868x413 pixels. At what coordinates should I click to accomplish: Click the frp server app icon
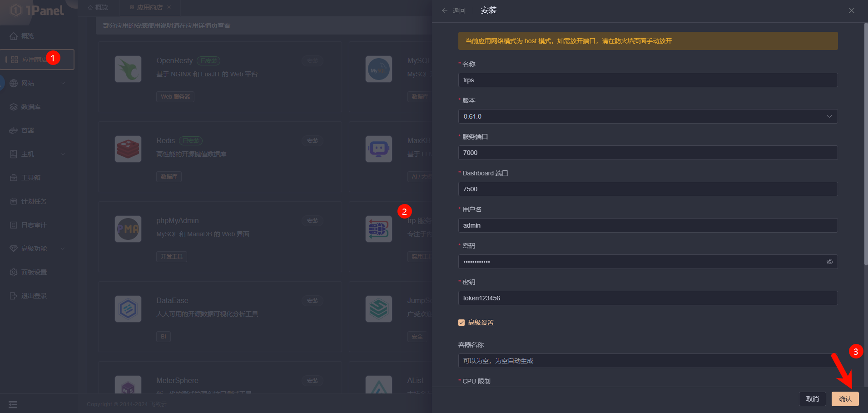[378, 229]
